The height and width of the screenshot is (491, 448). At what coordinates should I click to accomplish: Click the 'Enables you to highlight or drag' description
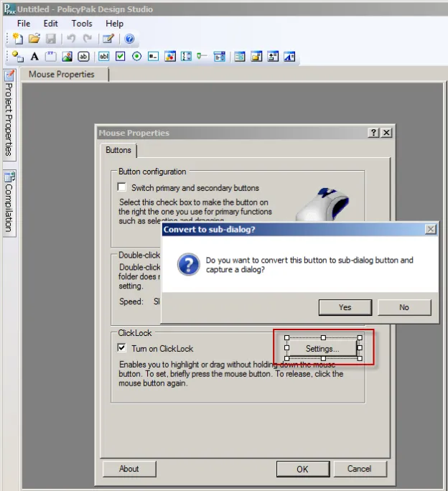tap(231, 374)
